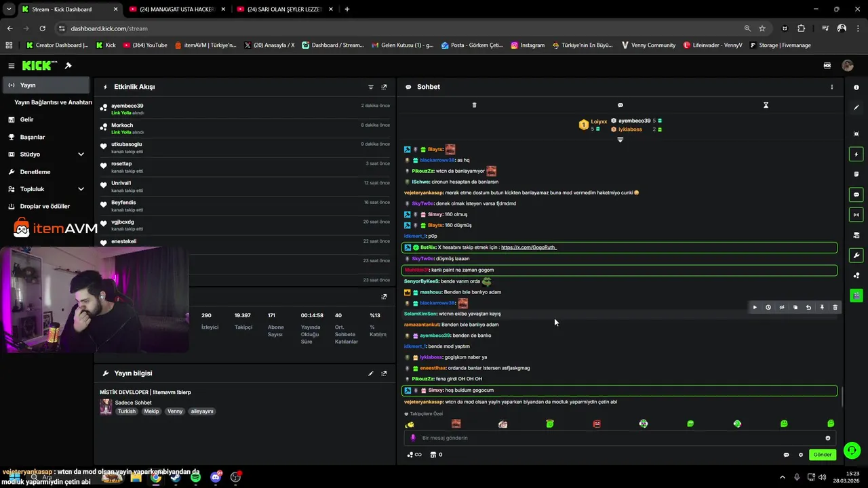The width and height of the screenshot is (868, 488).
Task: Open the Creator Dashboard bookmark
Action: (57, 45)
